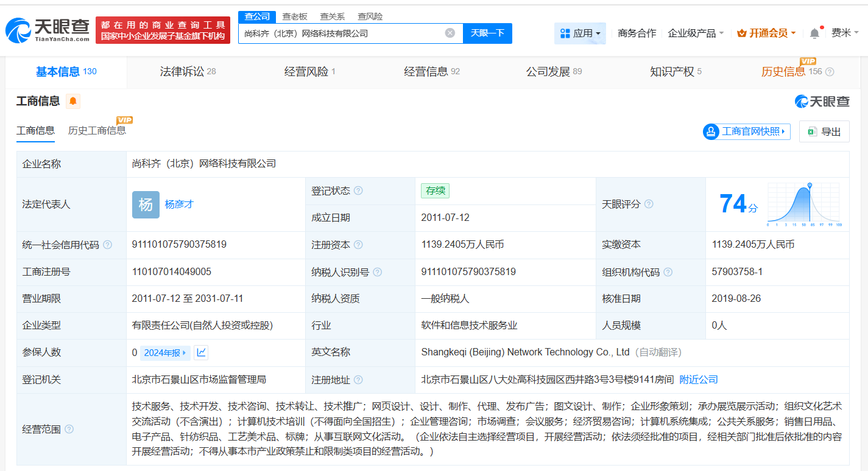Open legal representative 杨彦才 profile link

[x=180, y=204]
